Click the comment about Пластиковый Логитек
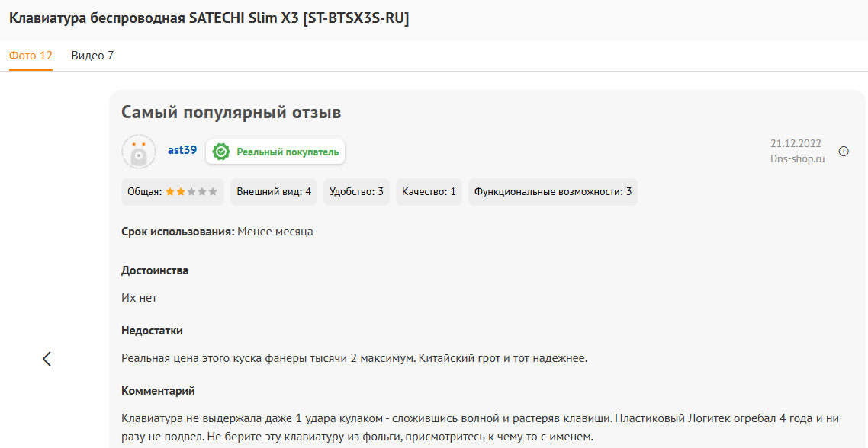 tap(480, 427)
